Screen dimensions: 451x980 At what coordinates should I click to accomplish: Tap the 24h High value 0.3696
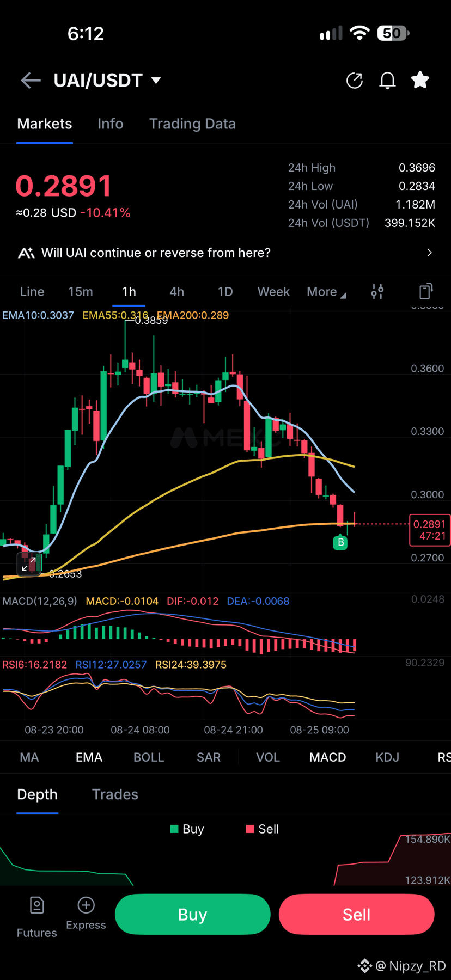(x=417, y=168)
